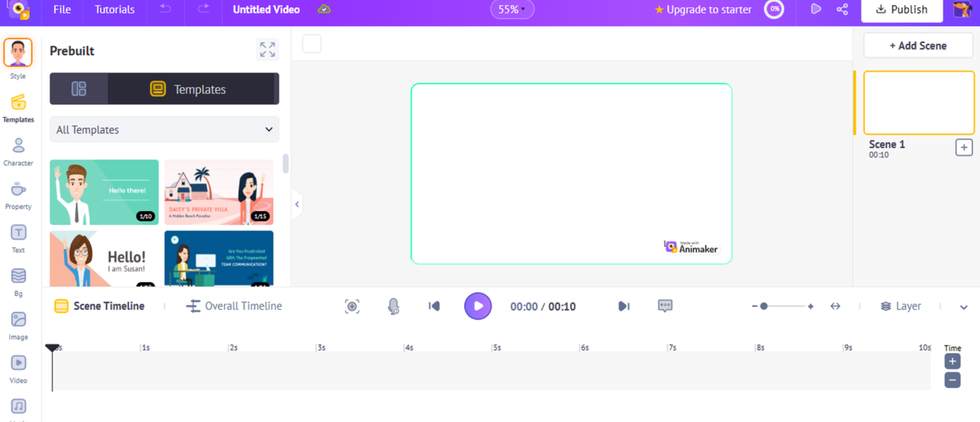The height and width of the screenshot is (422, 980).
Task: Open the Tutorials menu
Action: point(115,9)
